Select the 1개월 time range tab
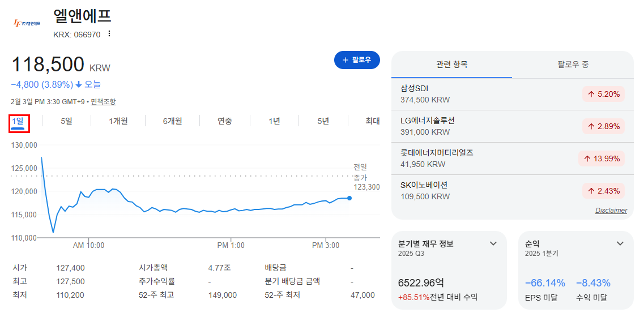 coord(118,121)
